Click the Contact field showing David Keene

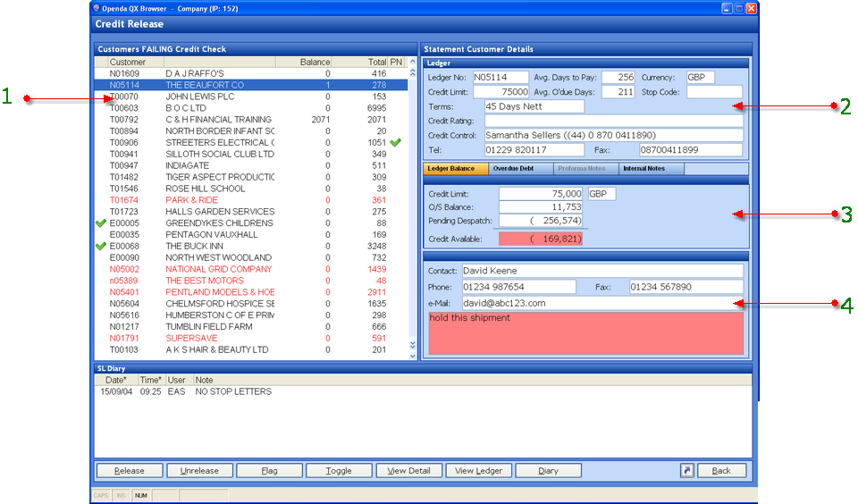602,271
